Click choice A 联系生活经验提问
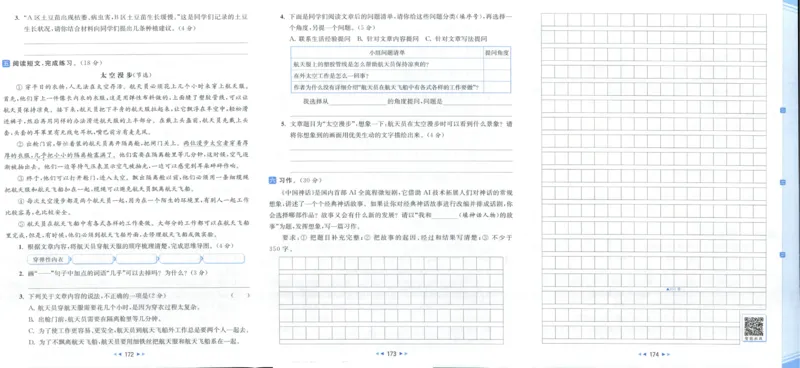 coord(320,39)
